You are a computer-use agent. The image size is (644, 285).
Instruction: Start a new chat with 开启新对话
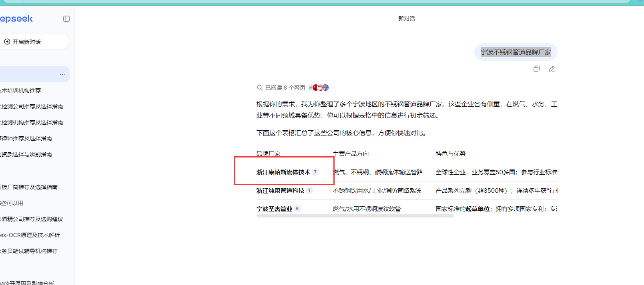(x=27, y=42)
